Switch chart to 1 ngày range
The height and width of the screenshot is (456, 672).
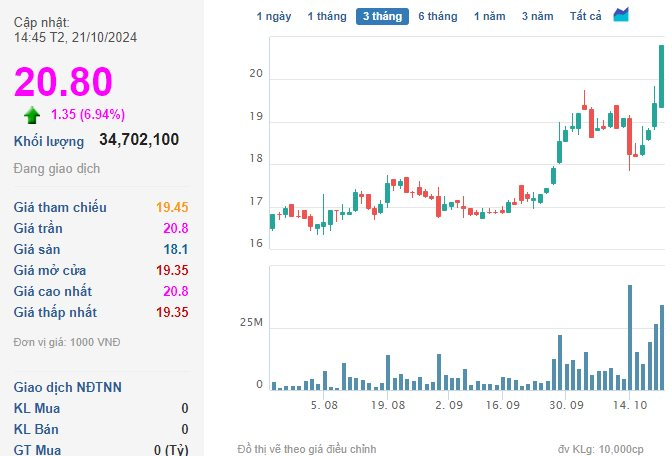(274, 16)
